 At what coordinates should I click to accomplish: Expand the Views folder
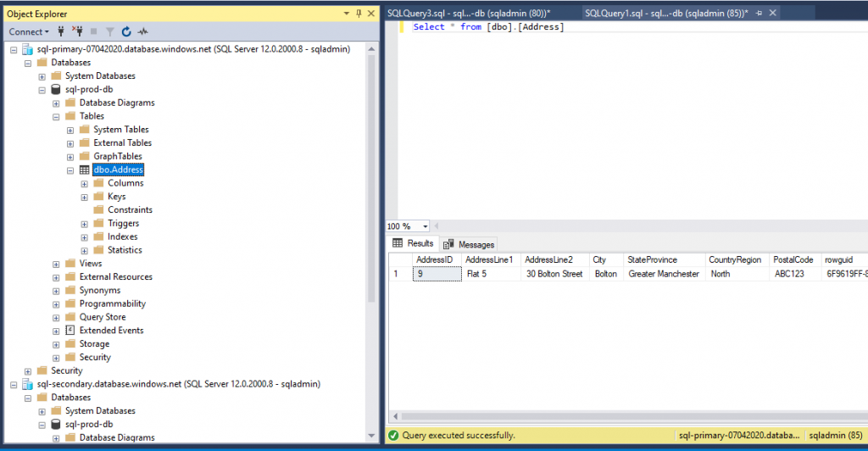[x=56, y=264]
